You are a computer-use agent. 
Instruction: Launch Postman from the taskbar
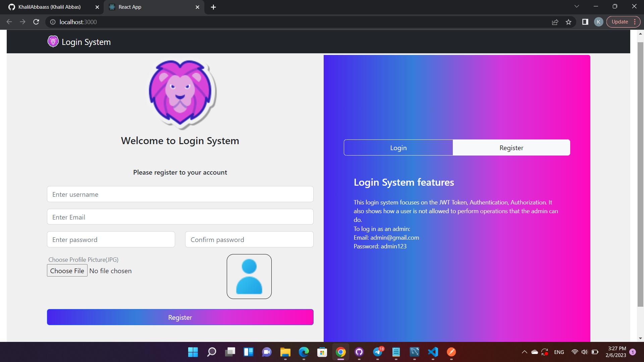point(451,352)
